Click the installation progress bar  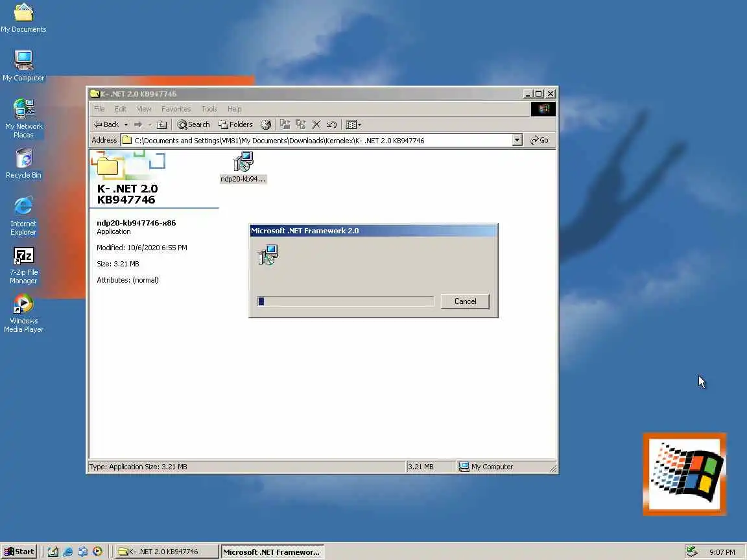point(346,301)
